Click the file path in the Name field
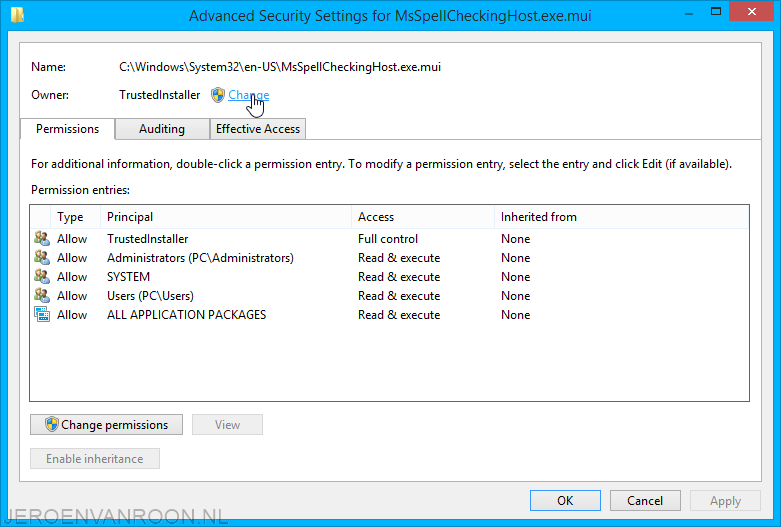781x527 pixels. 280,67
